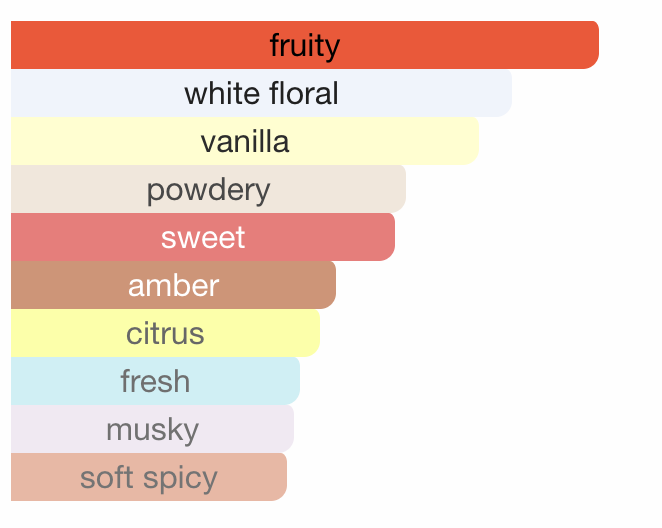This screenshot has width=662, height=528.
Task: Click the "musky" text label
Action: 152,430
